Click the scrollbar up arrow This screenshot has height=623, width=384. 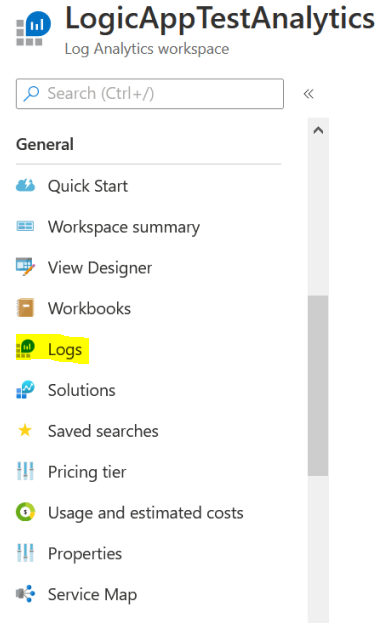[x=318, y=130]
